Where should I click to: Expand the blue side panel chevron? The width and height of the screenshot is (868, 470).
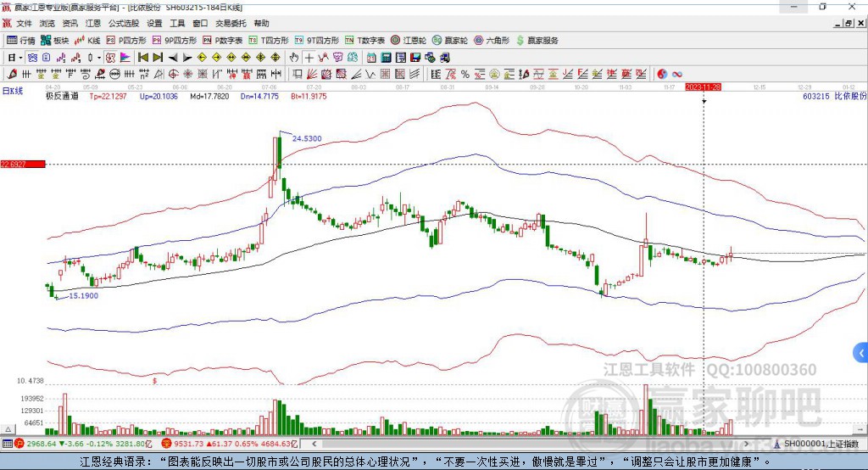(x=860, y=353)
